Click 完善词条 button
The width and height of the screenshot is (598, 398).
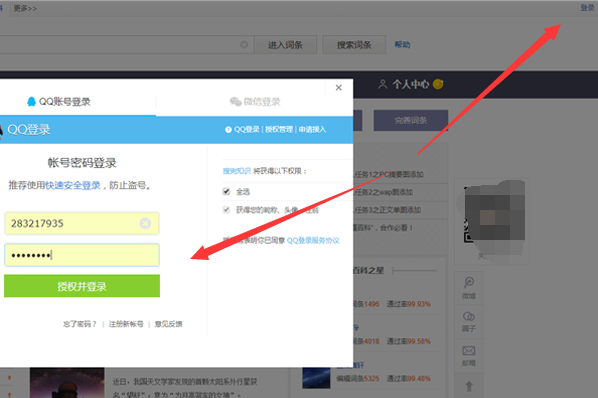coord(411,120)
